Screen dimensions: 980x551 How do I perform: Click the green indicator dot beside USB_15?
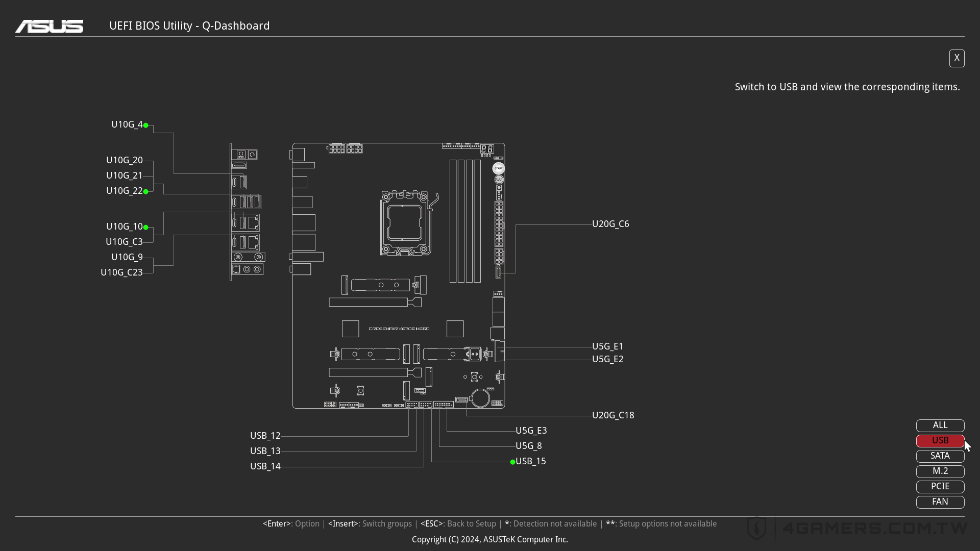[x=512, y=462]
